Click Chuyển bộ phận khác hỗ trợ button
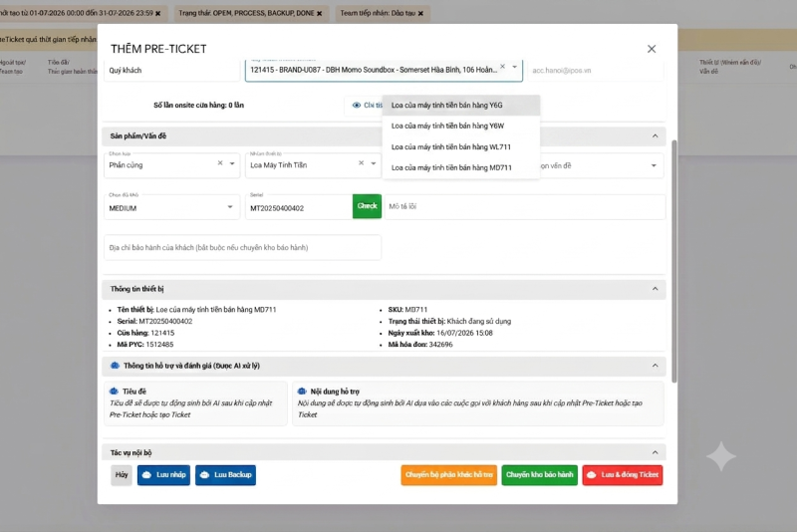This screenshot has height=532, width=797. pos(449,475)
